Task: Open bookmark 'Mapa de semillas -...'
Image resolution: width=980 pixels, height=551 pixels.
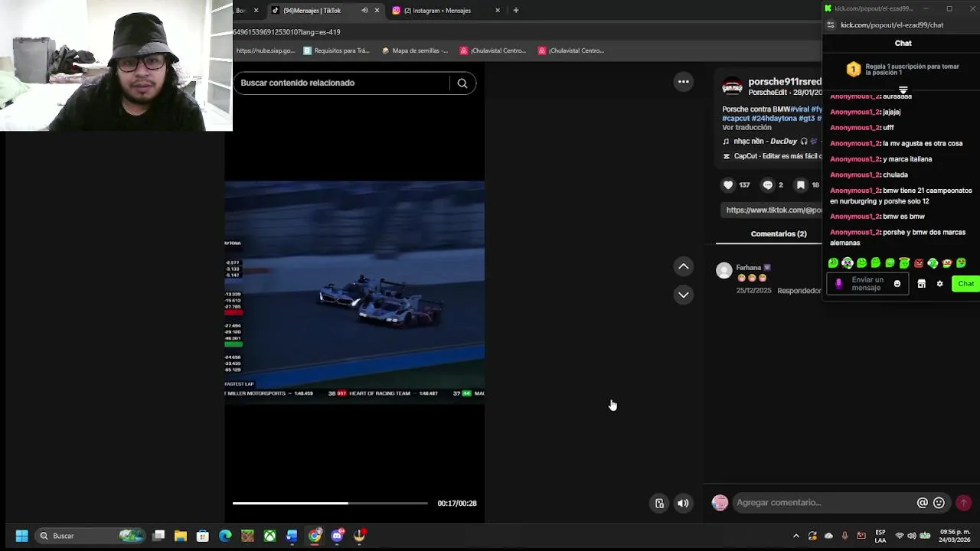Action: 414,51
